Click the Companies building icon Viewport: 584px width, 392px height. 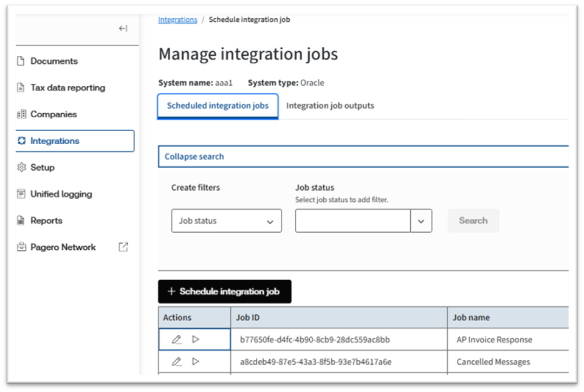pos(21,114)
